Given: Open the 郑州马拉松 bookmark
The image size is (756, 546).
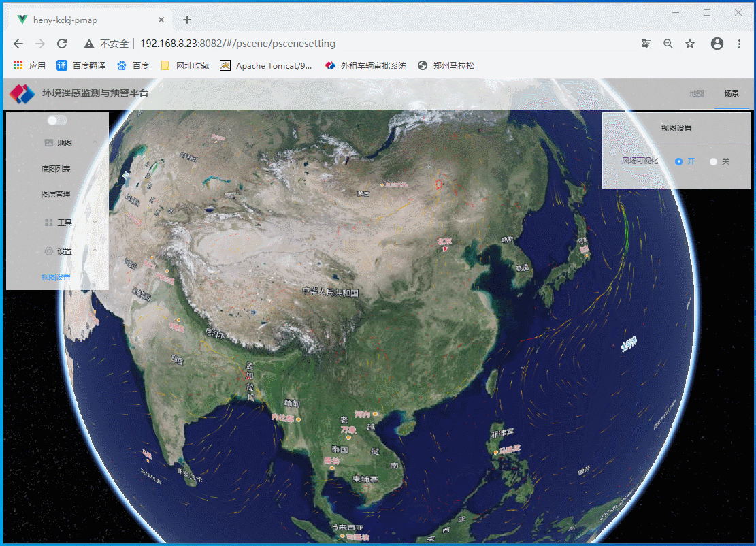Looking at the screenshot, I should click(446, 65).
